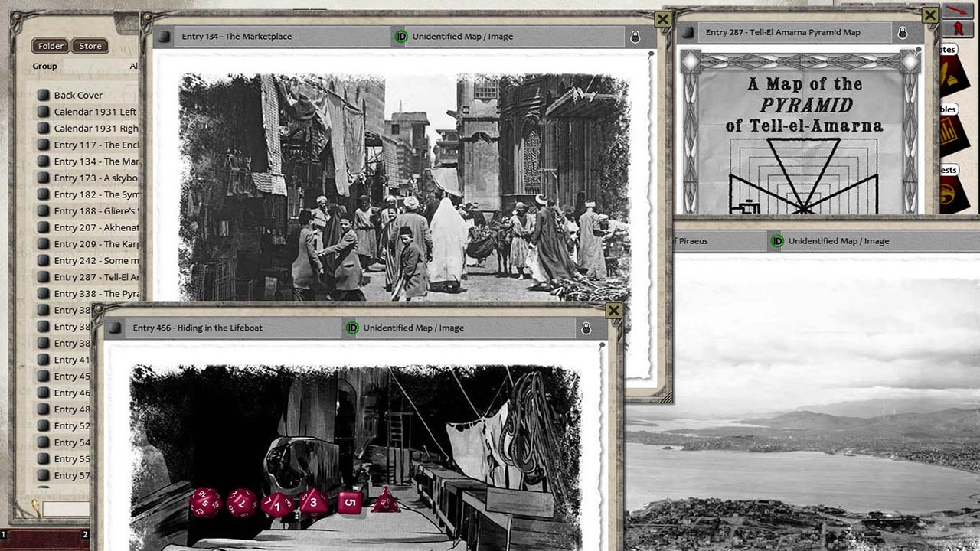Click the selector beside the Back Cover entry
980x551 pixels.
click(42, 95)
